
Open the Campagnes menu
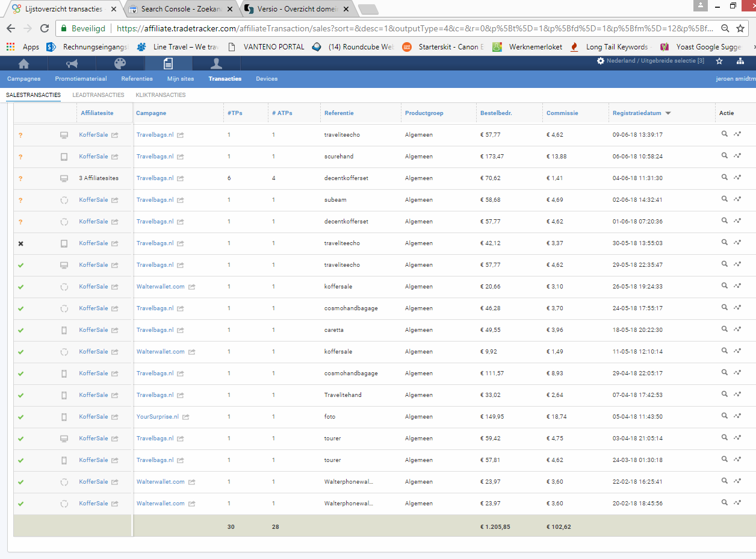[x=24, y=79]
